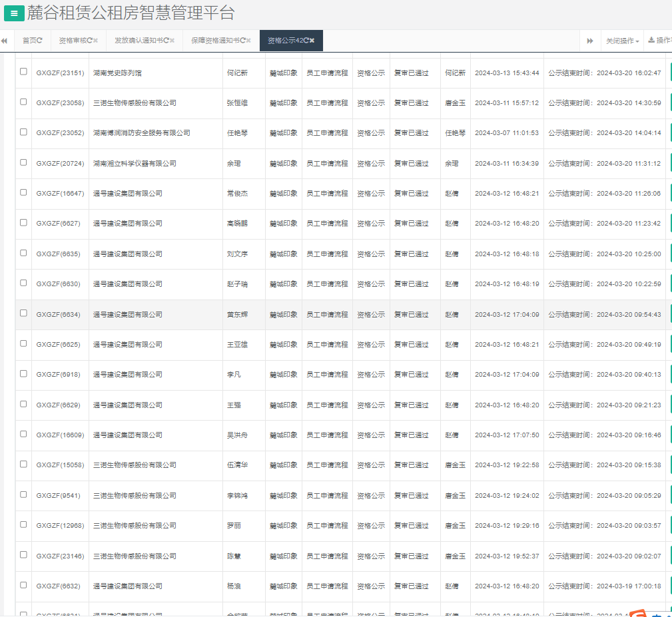The image size is (672, 617).
Task: Close the 发放确认通知书 tab
Action: [x=172, y=41]
